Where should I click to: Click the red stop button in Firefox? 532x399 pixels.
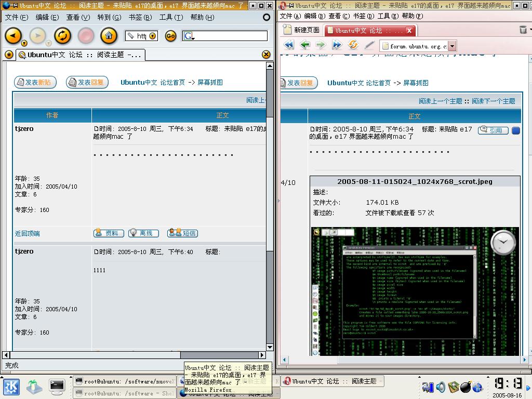[x=86, y=35]
